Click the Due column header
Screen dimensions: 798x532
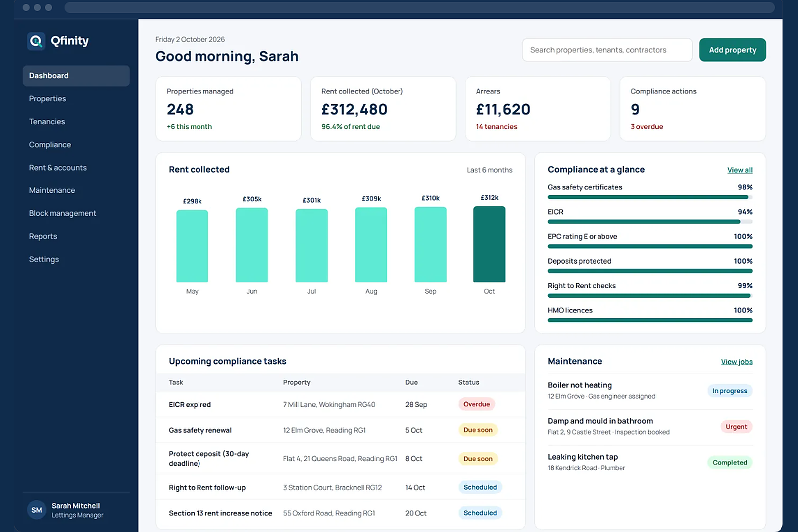pos(411,382)
